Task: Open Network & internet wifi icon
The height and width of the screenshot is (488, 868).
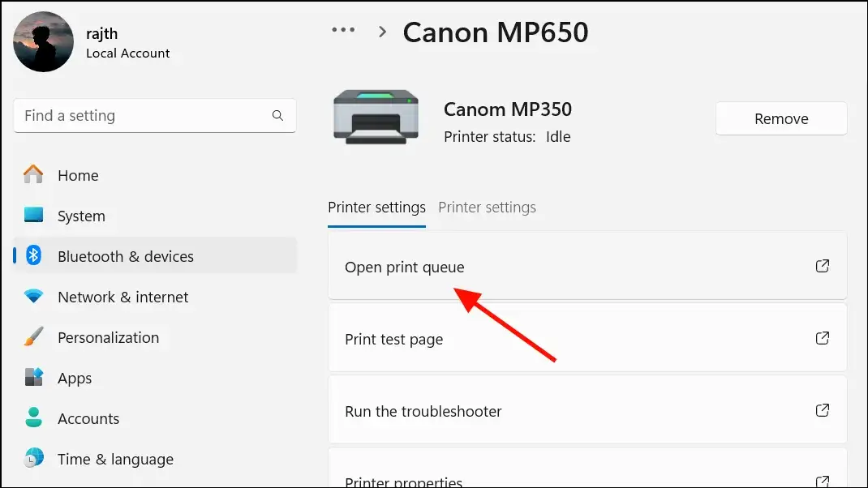Action: [x=33, y=296]
